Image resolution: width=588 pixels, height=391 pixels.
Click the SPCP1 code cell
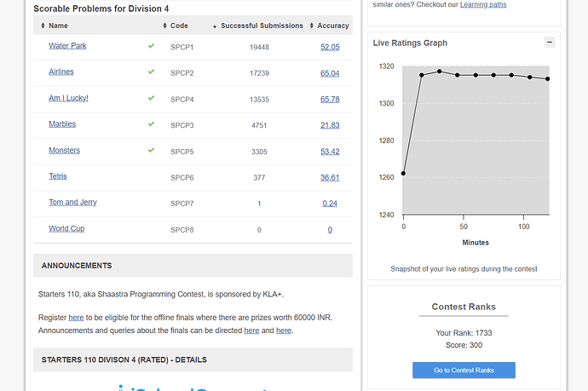[x=182, y=47]
